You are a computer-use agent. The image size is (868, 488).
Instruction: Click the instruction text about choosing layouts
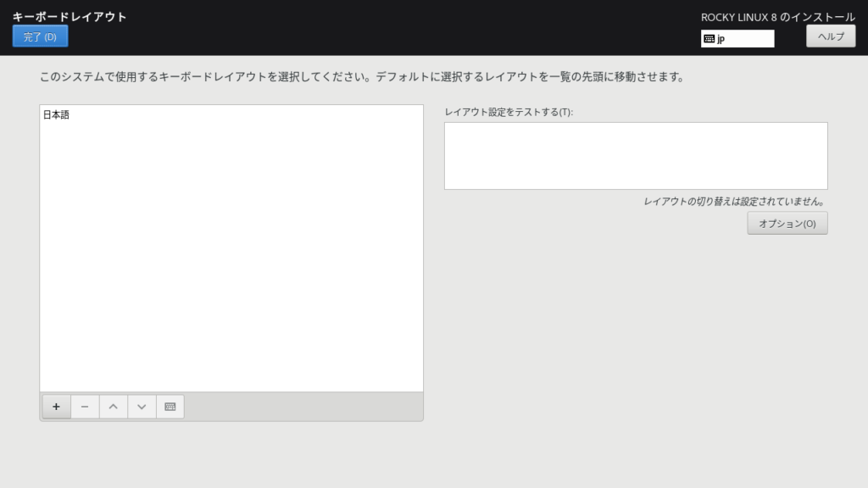[361, 77]
